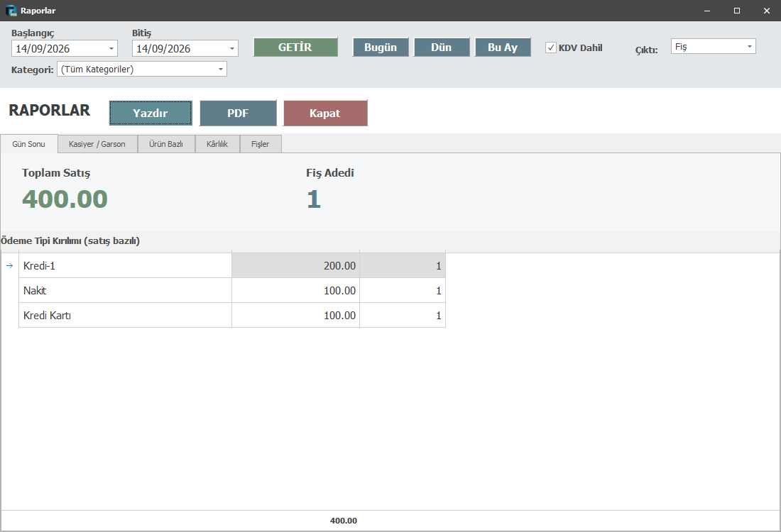This screenshot has width=781, height=532.
Task: Switch to the Gün Sonu tab
Action: point(29,144)
